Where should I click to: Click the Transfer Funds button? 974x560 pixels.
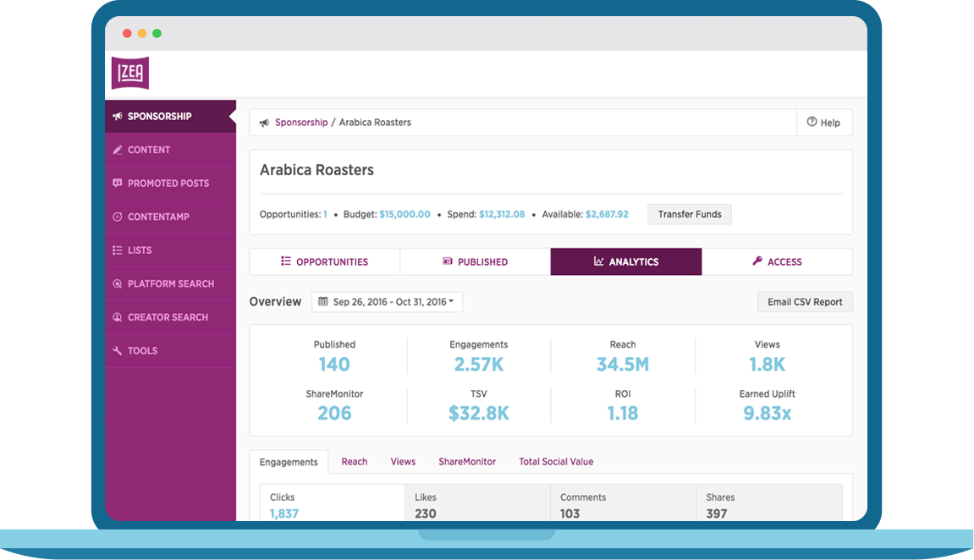click(x=690, y=214)
